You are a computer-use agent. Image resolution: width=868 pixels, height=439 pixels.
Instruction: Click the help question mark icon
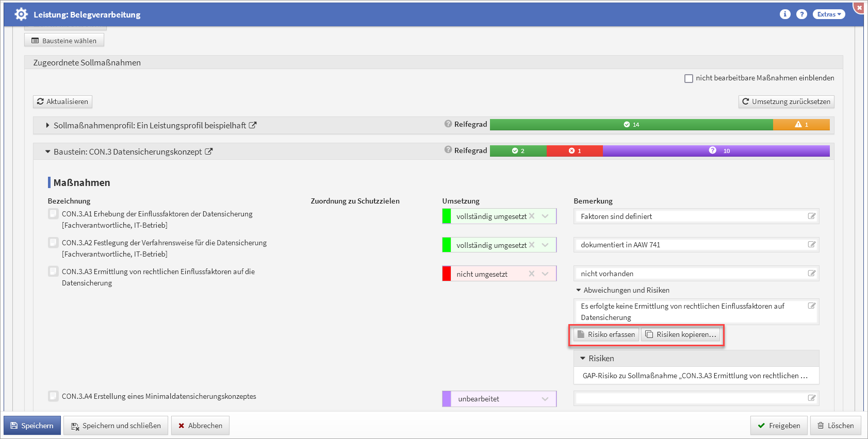coord(801,14)
